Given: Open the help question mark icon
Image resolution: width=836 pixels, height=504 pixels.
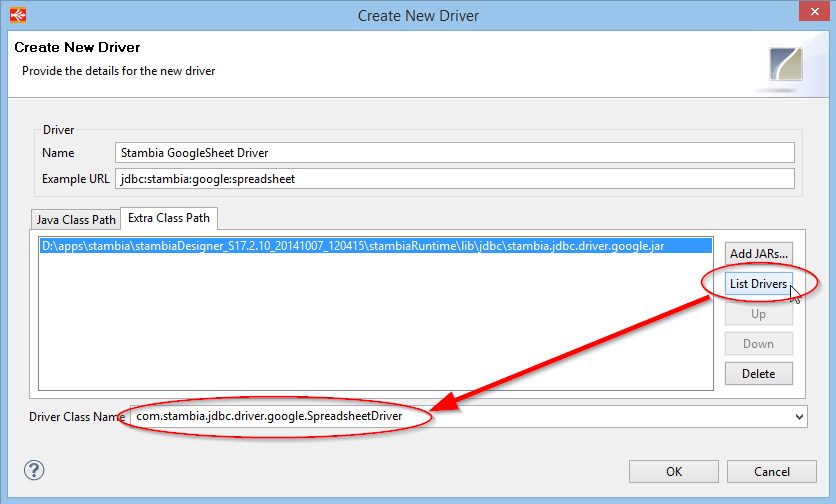Looking at the screenshot, I should [34, 470].
